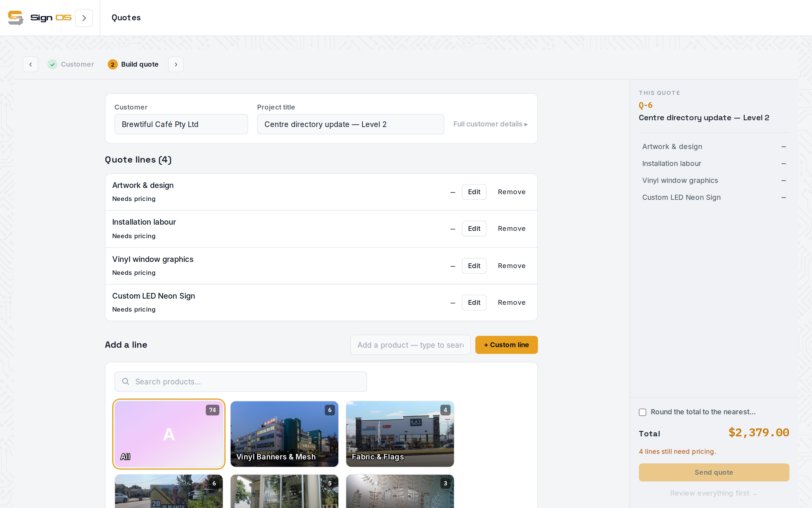Click the 74 count badge on All card
The image size is (812, 508).
[212, 410]
